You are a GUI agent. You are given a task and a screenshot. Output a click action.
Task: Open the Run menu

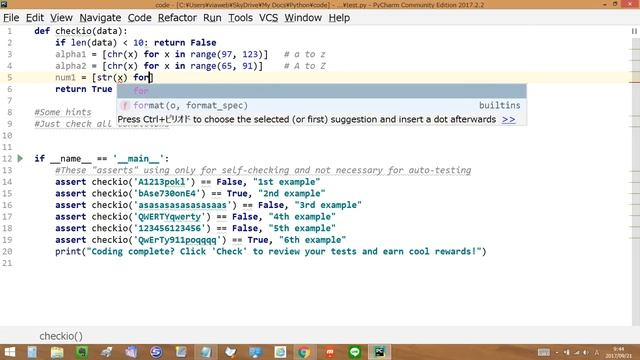click(212, 18)
